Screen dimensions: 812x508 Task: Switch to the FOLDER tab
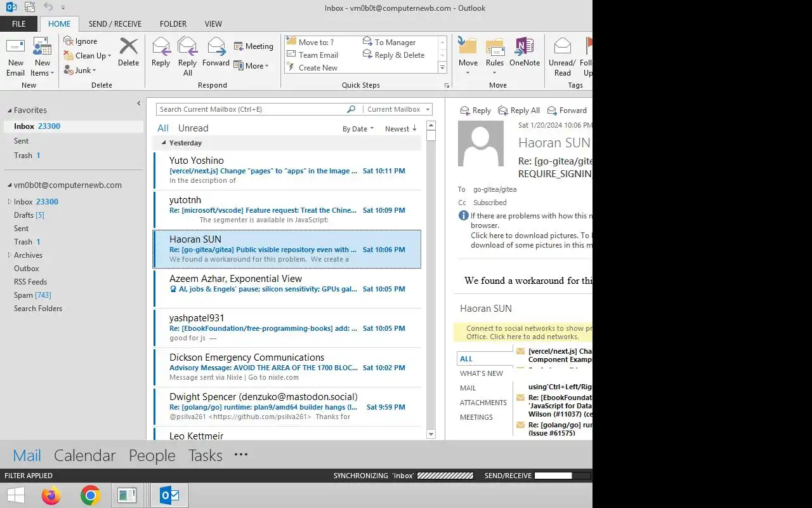tap(173, 24)
